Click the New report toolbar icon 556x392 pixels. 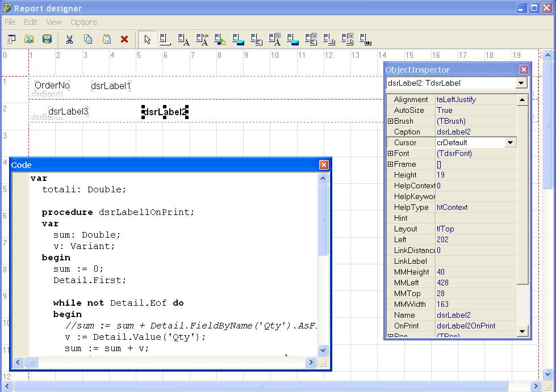(11, 39)
